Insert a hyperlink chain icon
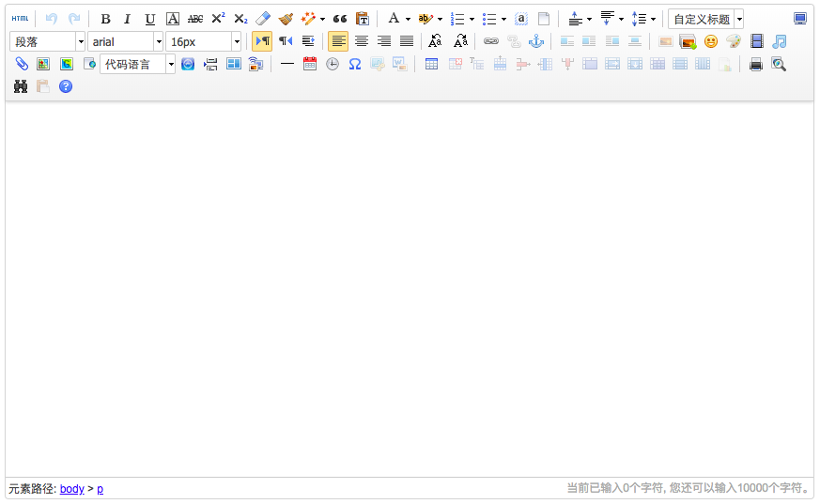The width and height of the screenshot is (820, 504). click(x=491, y=41)
